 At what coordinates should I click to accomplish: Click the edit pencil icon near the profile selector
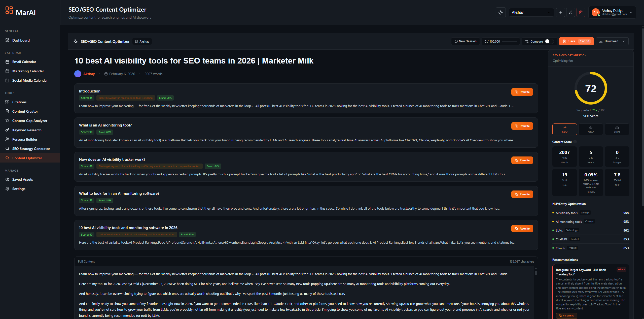tap(571, 12)
